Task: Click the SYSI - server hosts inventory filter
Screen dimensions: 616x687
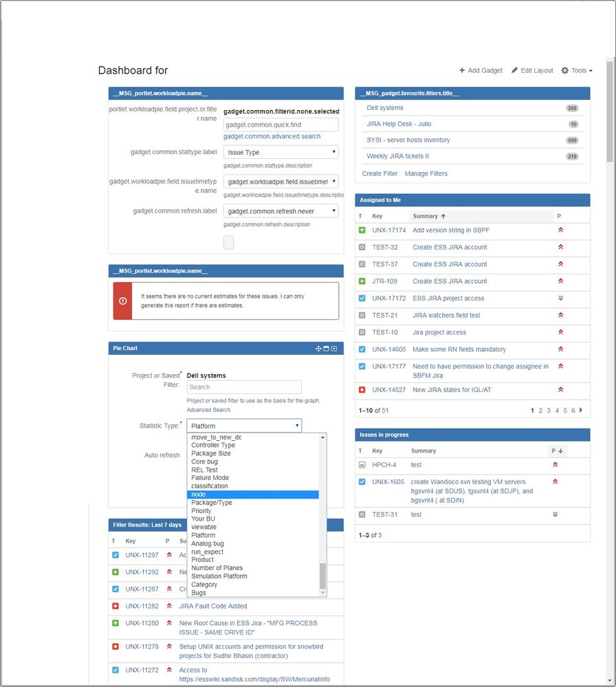Action: coord(408,140)
